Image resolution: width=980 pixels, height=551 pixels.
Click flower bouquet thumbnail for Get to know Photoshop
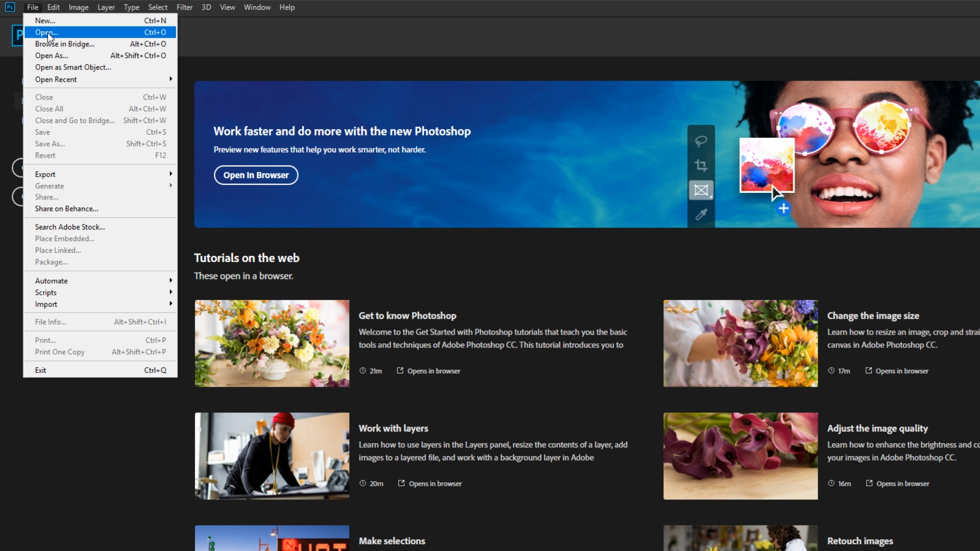pos(272,343)
